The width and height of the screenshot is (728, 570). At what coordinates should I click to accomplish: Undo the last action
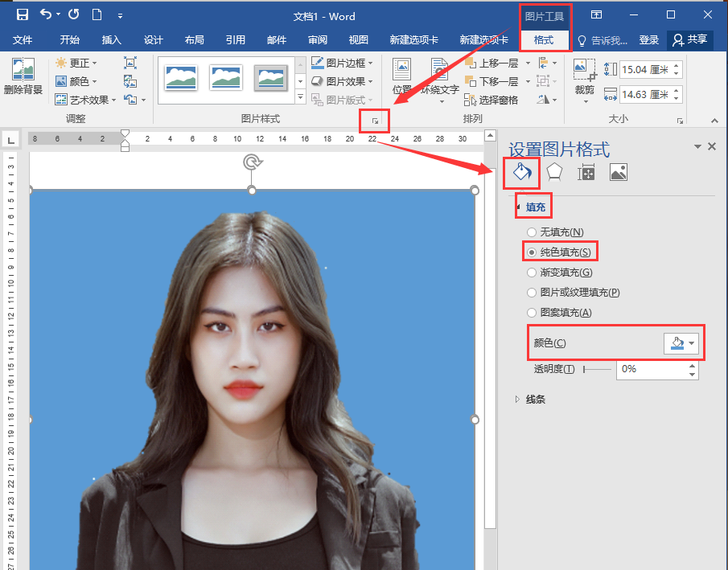46,14
